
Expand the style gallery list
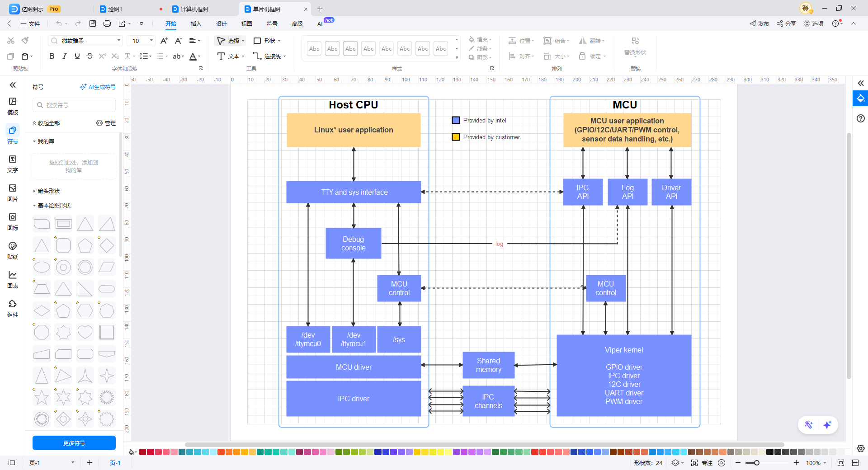(x=457, y=57)
